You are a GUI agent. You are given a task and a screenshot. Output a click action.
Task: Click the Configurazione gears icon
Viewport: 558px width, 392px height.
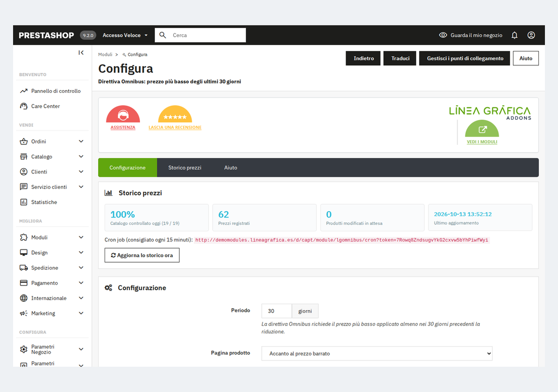pos(108,288)
